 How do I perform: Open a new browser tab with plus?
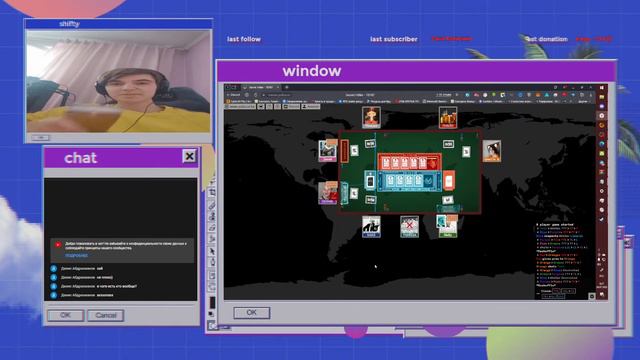pos(287,87)
